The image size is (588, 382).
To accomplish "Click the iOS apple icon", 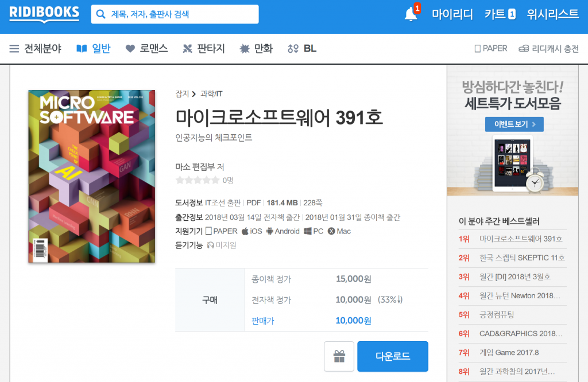I will click(x=245, y=231).
